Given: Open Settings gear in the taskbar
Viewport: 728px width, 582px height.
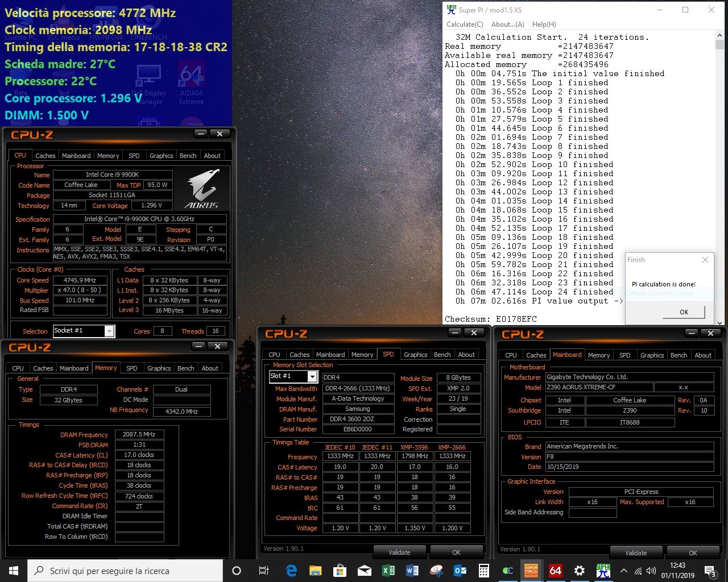Looking at the screenshot, I should point(580,571).
